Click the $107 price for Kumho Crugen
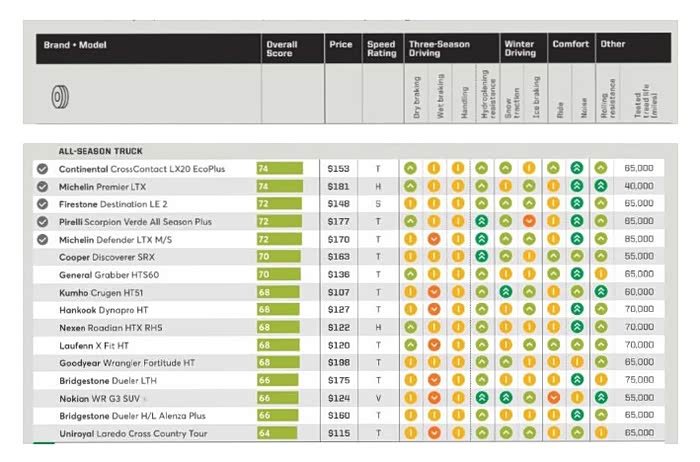700x462 pixels. pyautogui.click(x=338, y=293)
